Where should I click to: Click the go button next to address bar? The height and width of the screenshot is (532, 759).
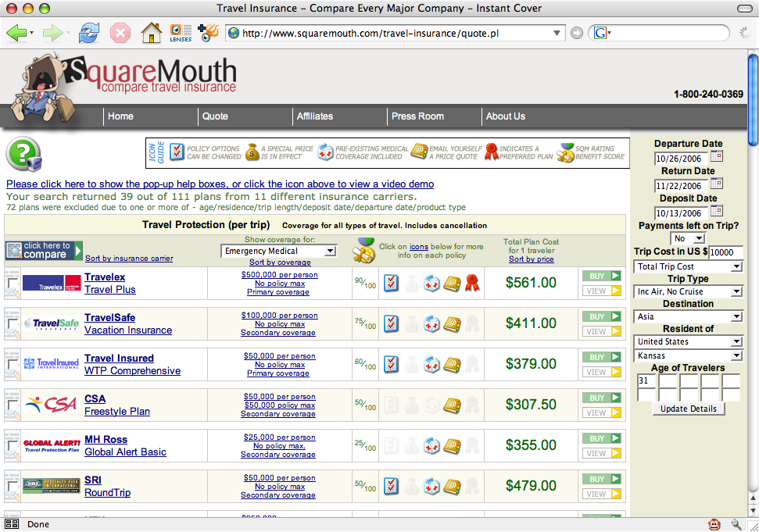577,33
